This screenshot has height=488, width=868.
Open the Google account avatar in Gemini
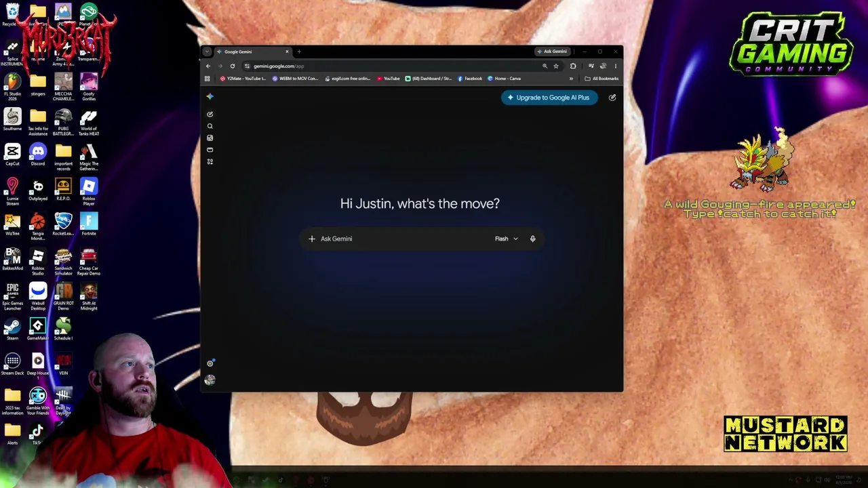click(210, 380)
